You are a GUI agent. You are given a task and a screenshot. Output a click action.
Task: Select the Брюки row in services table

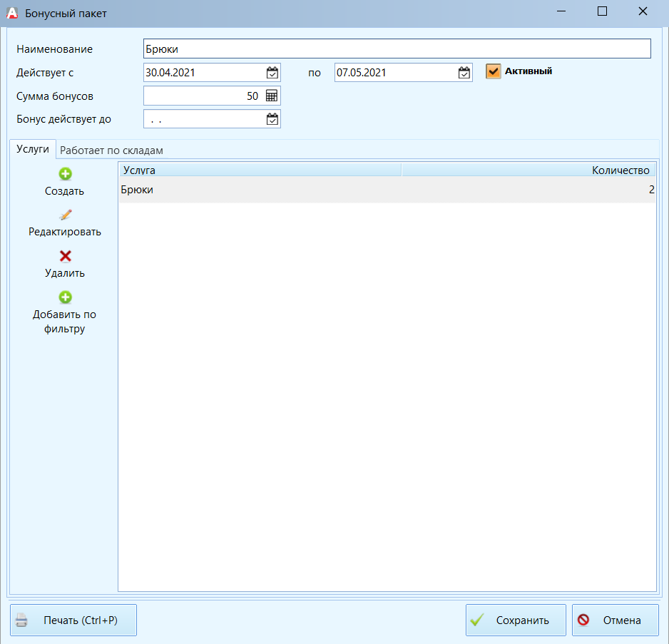(387, 190)
